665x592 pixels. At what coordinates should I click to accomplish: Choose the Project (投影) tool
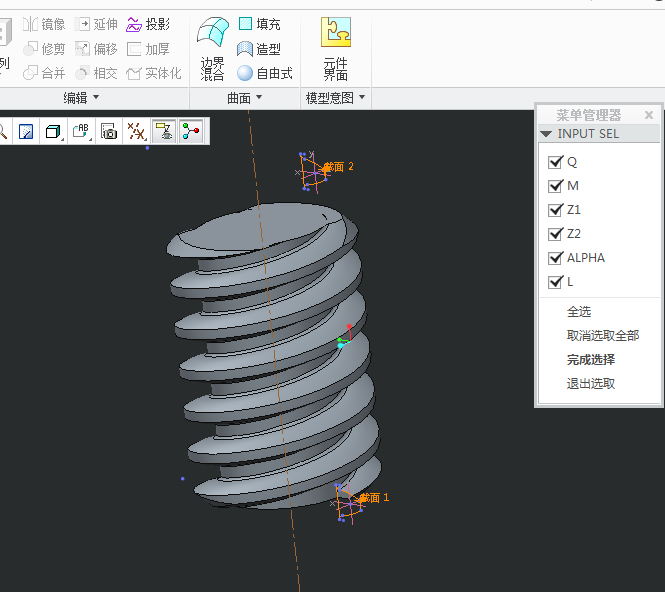click(148, 24)
